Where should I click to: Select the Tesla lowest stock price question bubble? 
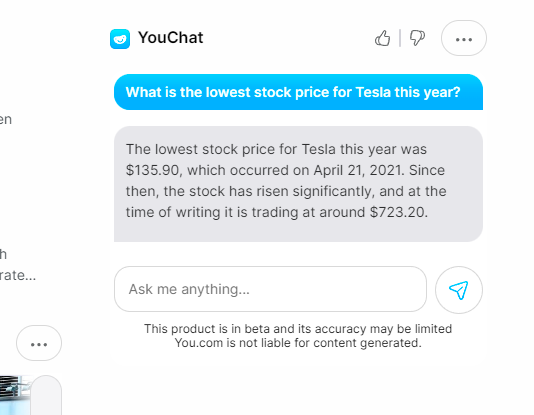(298, 92)
